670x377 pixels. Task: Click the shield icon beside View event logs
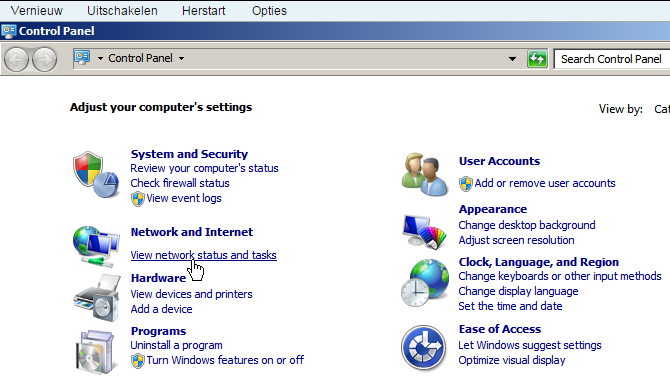click(x=138, y=199)
